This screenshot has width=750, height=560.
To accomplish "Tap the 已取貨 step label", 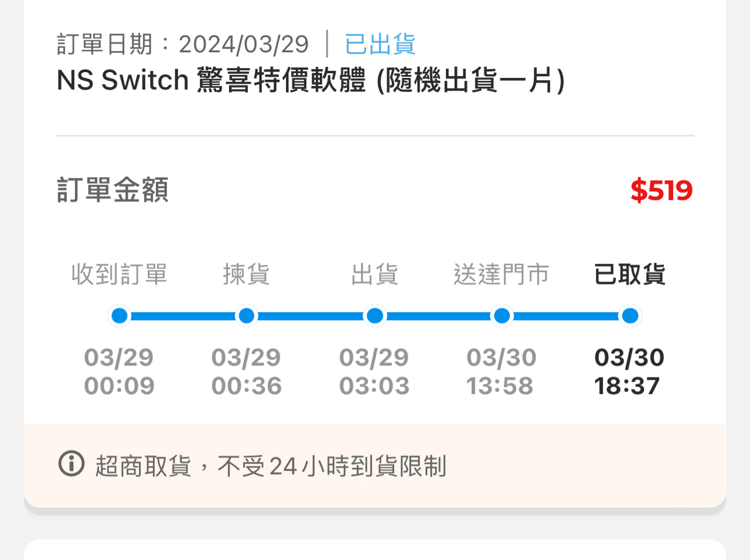I will [x=630, y=274].
